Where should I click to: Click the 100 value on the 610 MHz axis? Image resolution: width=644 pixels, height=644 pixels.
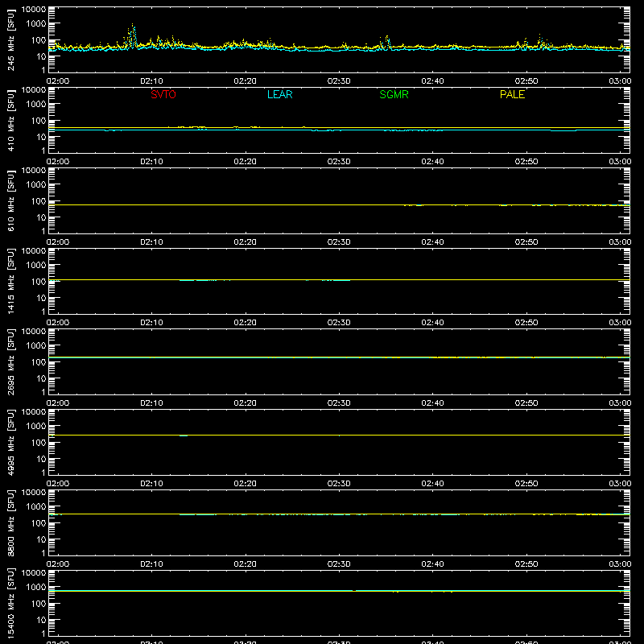[39, 201]
